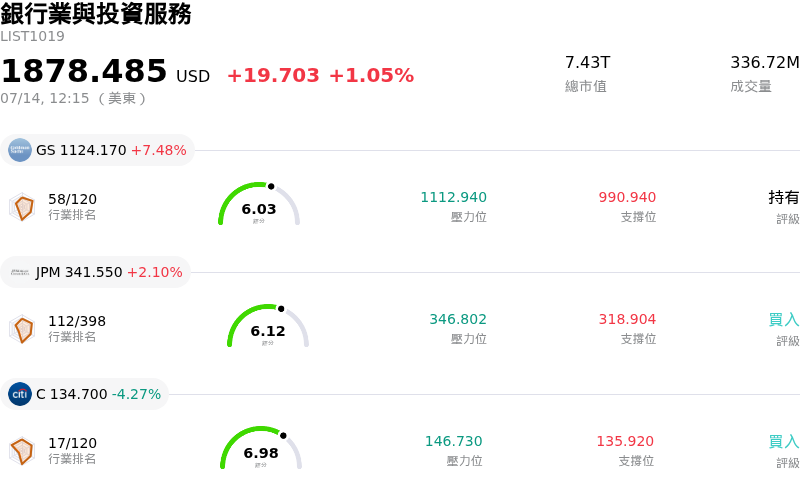
Task: Click the 持有 rating for GS
Action: (784, 197)
